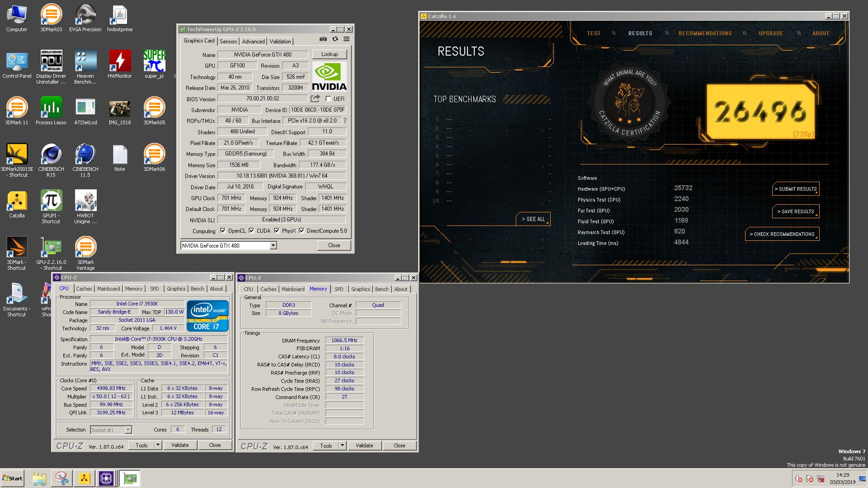Toggle the DirectCompute 5.0 checkbox

[x=302, y=231]
